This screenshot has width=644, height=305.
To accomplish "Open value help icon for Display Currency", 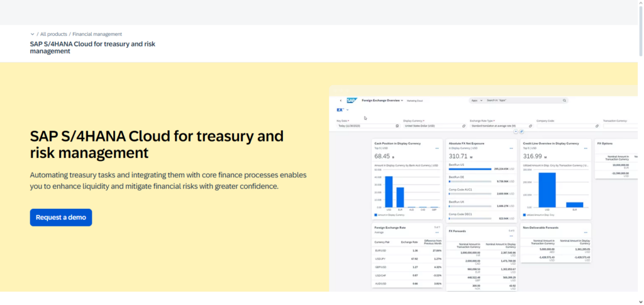I will click(x=464, y=126).
